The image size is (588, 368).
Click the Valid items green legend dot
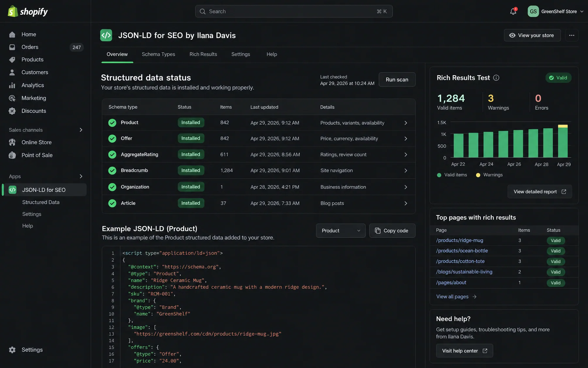439,175
